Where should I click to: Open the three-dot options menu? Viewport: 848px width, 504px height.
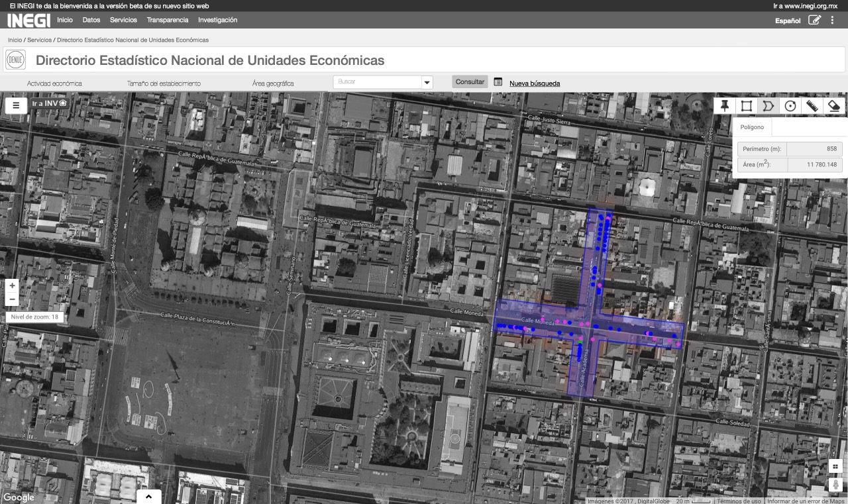(833, 20)
